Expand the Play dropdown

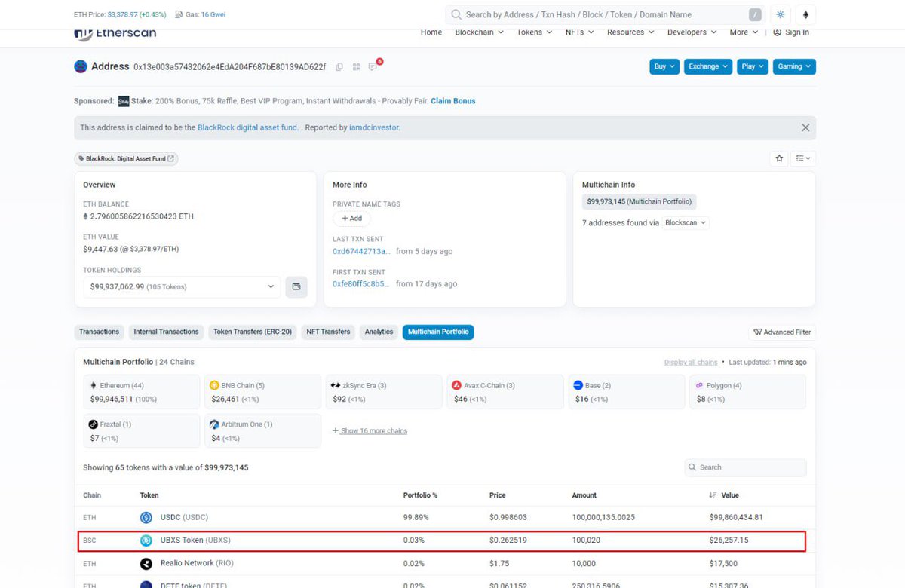pos(753,66)
